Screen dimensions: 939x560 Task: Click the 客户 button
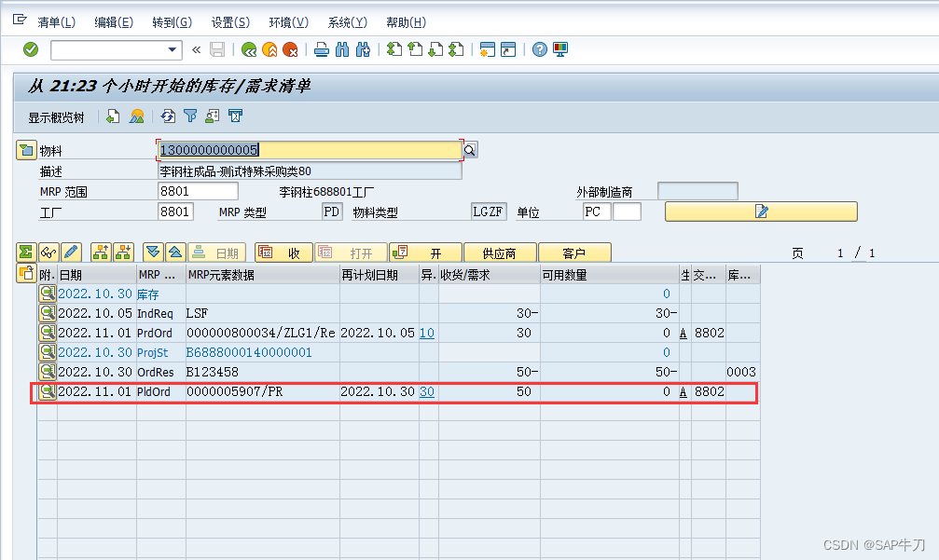[x=575, y=253]
